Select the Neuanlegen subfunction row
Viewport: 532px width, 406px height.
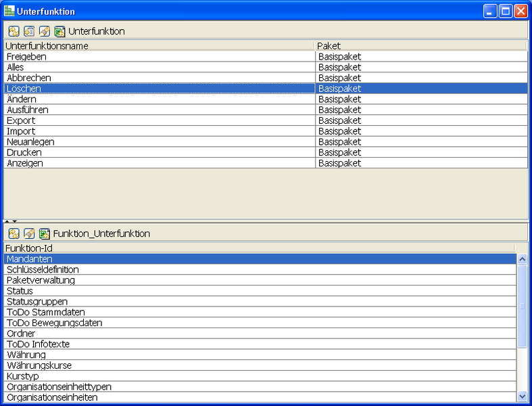pyautogui.click(x=159, y=142)
